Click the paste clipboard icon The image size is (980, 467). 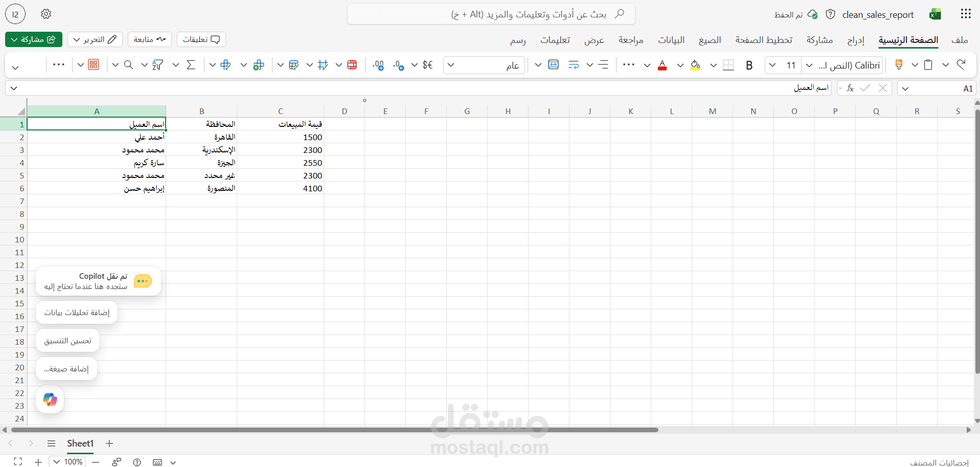click(x=928, y=65)
